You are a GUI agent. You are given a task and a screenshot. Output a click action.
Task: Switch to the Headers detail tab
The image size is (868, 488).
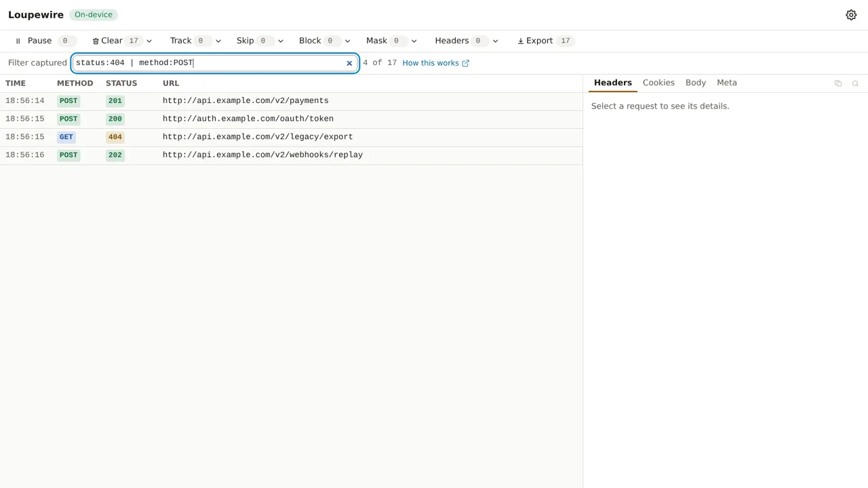pyautogui.click(x=613, y=83)
